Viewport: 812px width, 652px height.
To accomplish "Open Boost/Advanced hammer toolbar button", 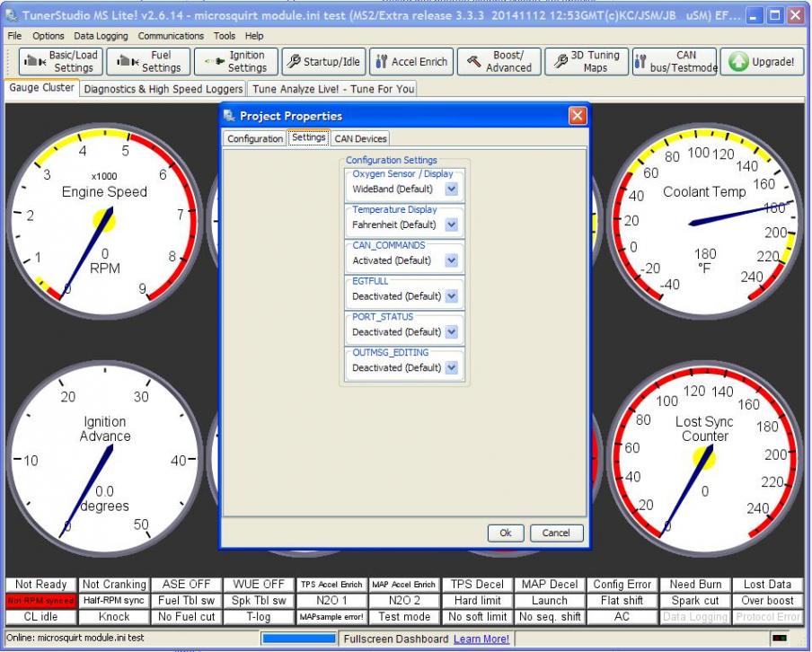I will pyautogui.click(x=499, y=61).
